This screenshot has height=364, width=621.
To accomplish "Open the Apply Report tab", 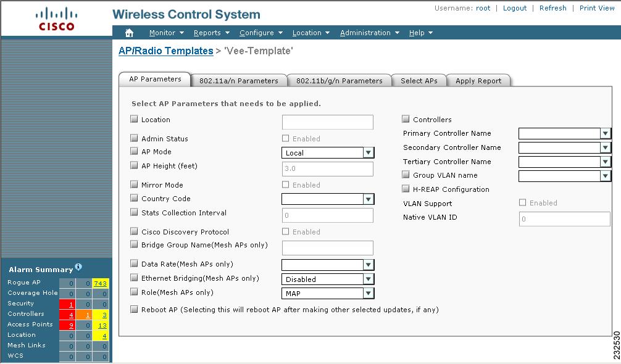I will click(x=478, y=81).
